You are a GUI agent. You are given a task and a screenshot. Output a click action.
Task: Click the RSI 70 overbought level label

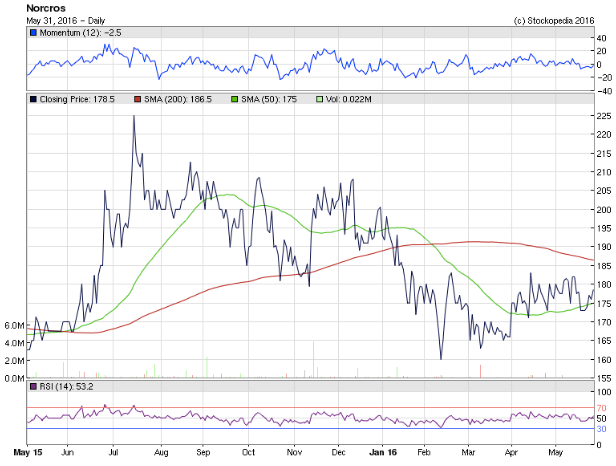(601, 408)
